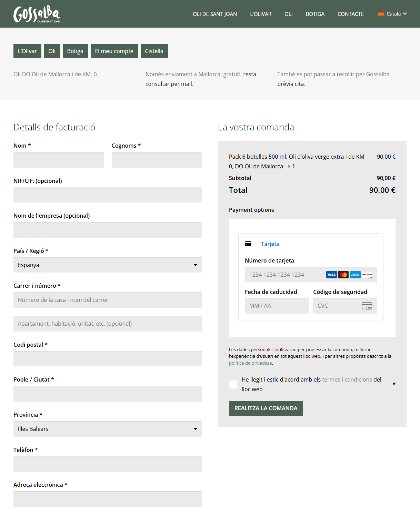Viewport: 420px width, 513px height.
Task: Open the País / Regió dropdown
Action: pyautogui.click(x=108, y=265)
